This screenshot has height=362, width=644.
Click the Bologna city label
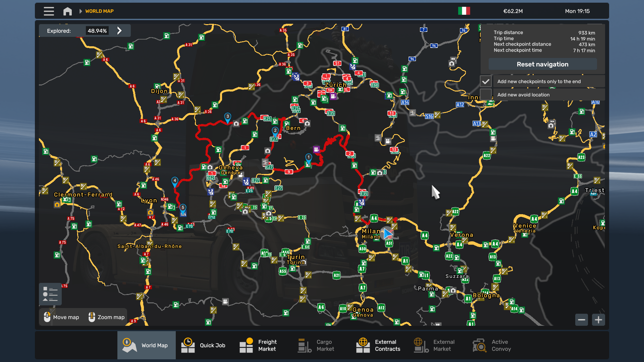(x=486, y=295)
